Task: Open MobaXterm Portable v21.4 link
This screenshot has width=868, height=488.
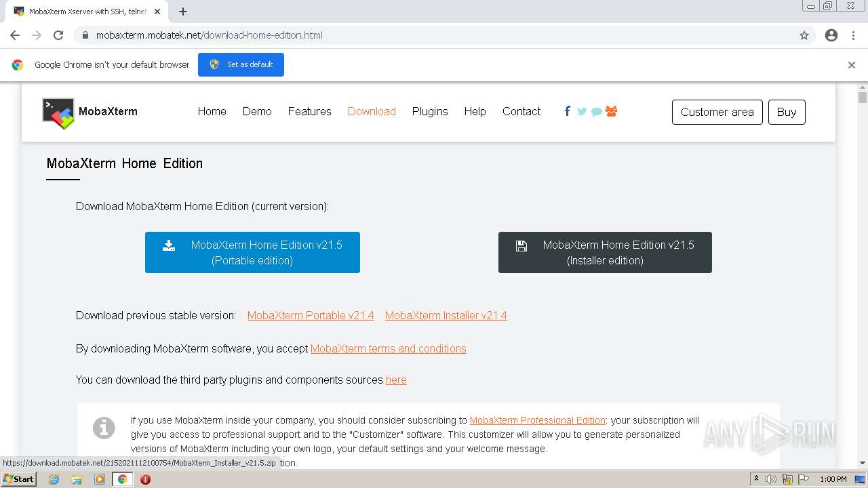Action: click(x=311, y=315)
